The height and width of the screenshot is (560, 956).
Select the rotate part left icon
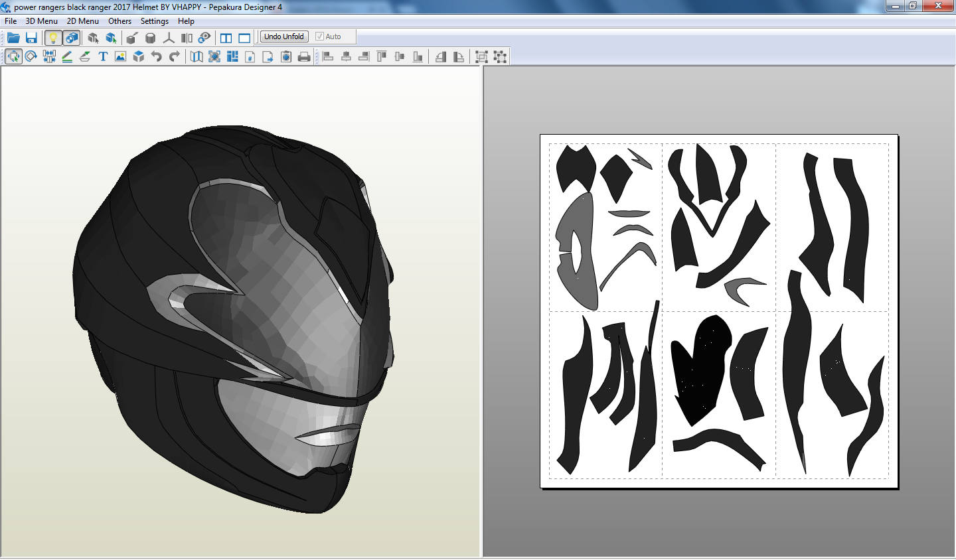[441, 56]
